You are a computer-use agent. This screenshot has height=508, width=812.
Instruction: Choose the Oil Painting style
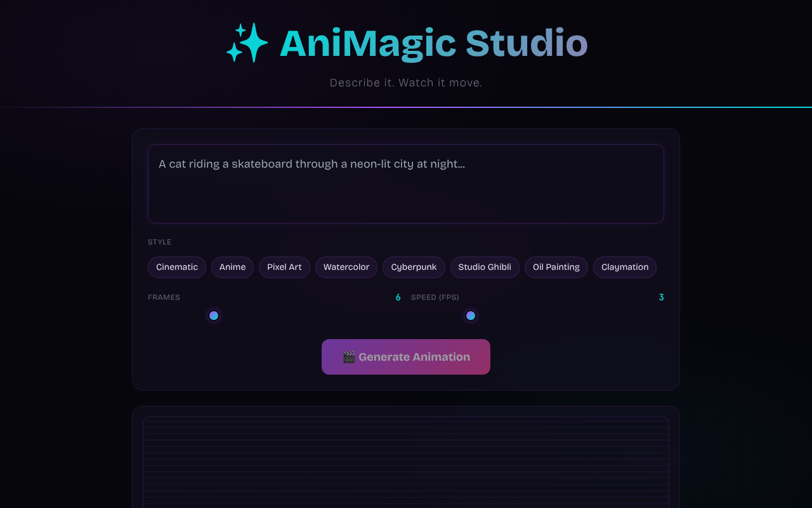pyautogui.click(x=556, y=267)
